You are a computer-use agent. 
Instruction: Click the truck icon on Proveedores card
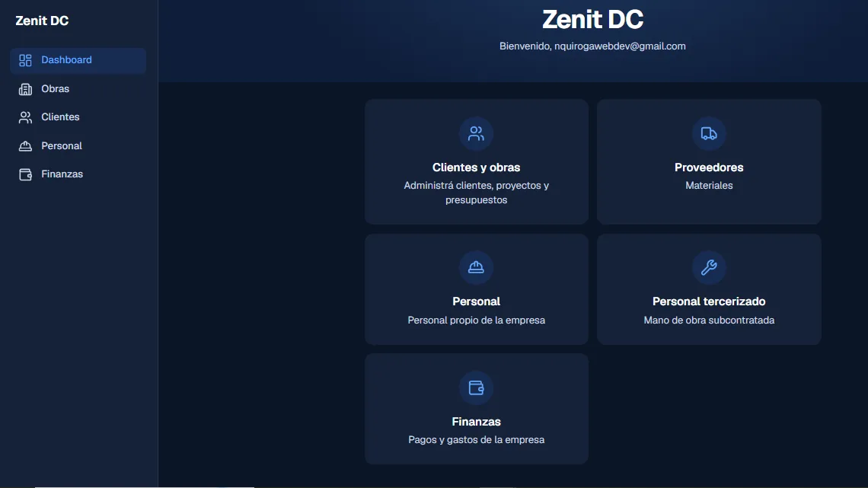tap(709, 133)
